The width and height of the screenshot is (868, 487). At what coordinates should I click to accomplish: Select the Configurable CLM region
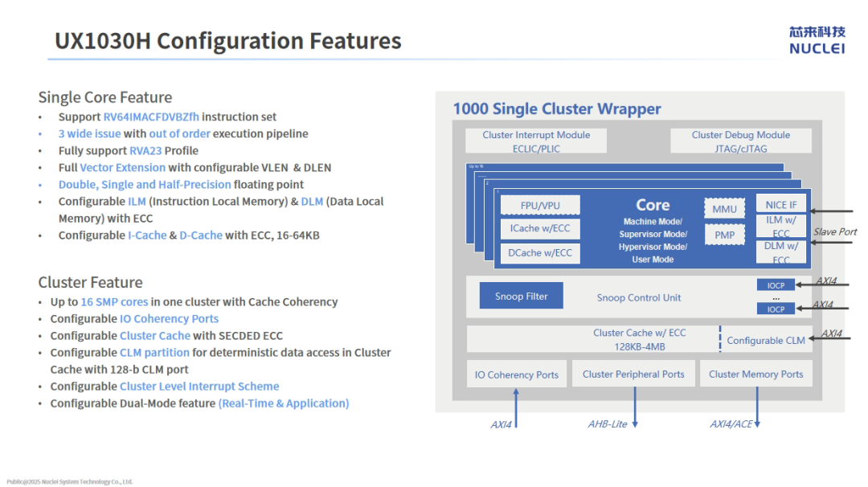(x=765, y=340)
